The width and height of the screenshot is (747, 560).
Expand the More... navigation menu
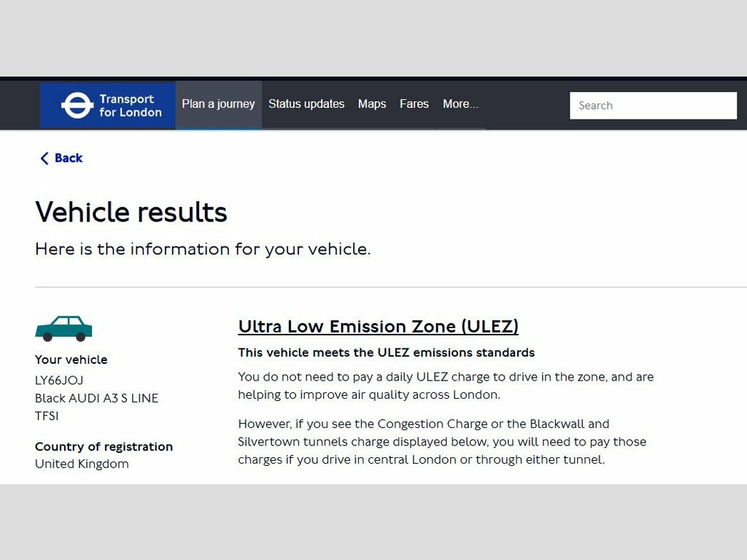(x=460, y=104)
